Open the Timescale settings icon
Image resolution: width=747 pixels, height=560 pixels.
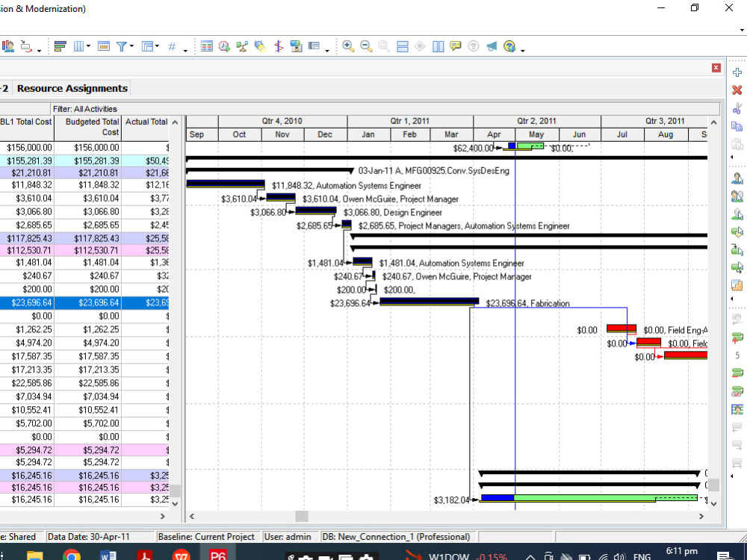(103, 46)
